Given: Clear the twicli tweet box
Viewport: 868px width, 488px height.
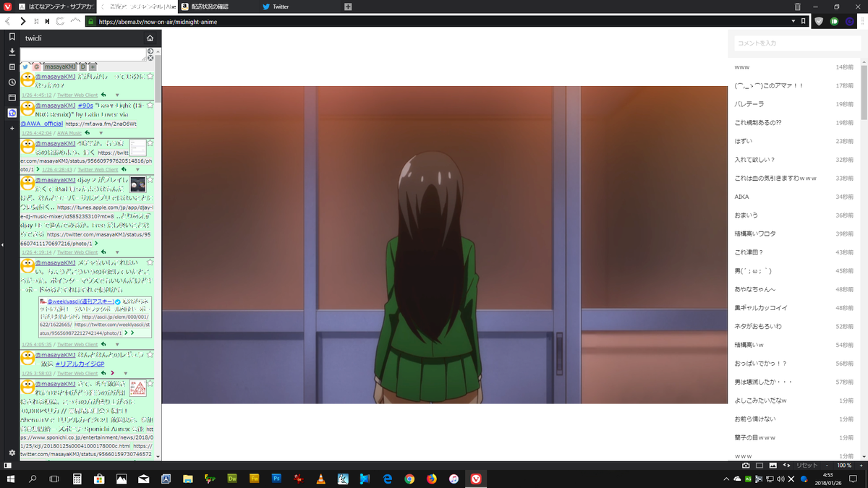Looking at the screenshot, I should click(150, 58).
